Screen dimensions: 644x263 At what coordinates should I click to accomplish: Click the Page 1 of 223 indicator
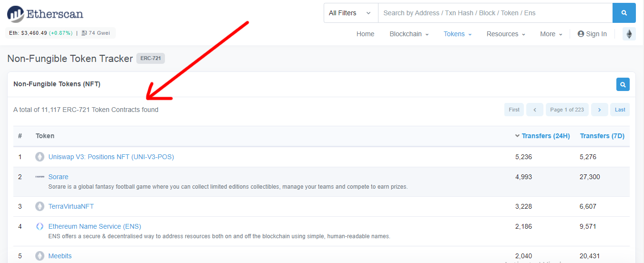tap(567, 110)
